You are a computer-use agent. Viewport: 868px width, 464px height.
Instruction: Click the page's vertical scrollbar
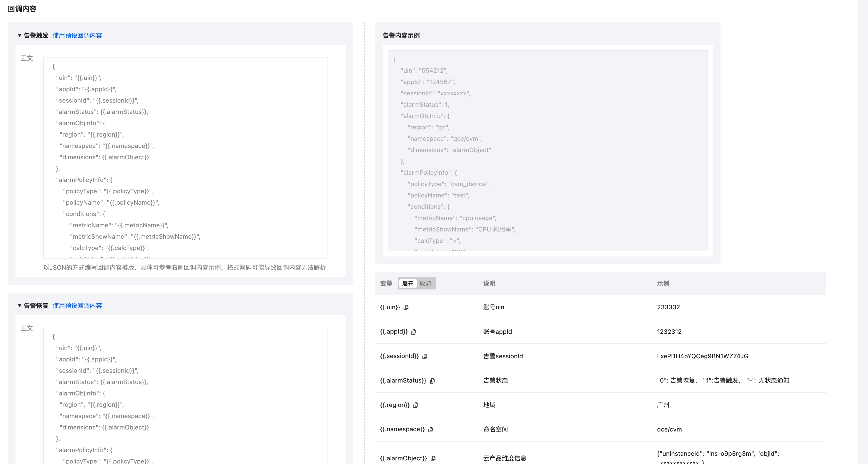pyautogui.click(x=862, y=232)
